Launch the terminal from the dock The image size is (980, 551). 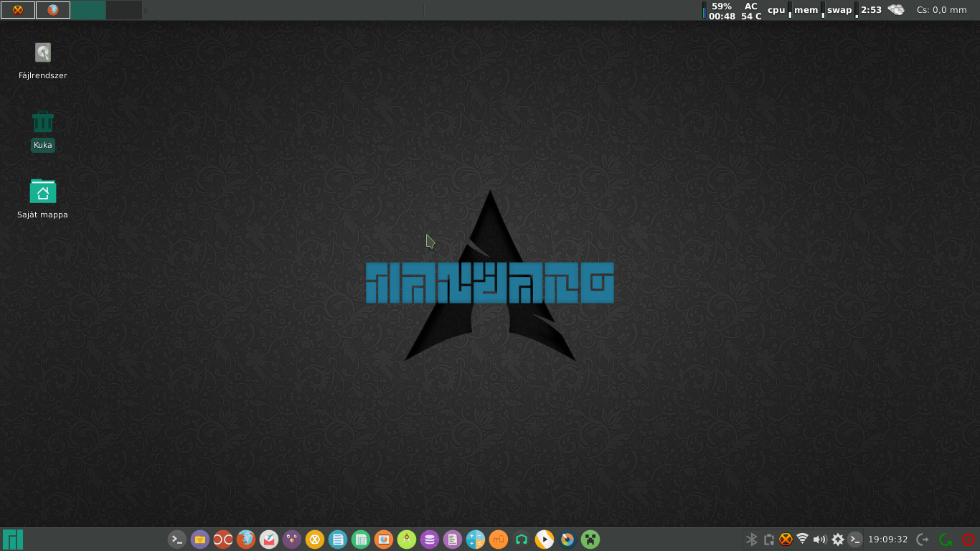click(177, 540)
